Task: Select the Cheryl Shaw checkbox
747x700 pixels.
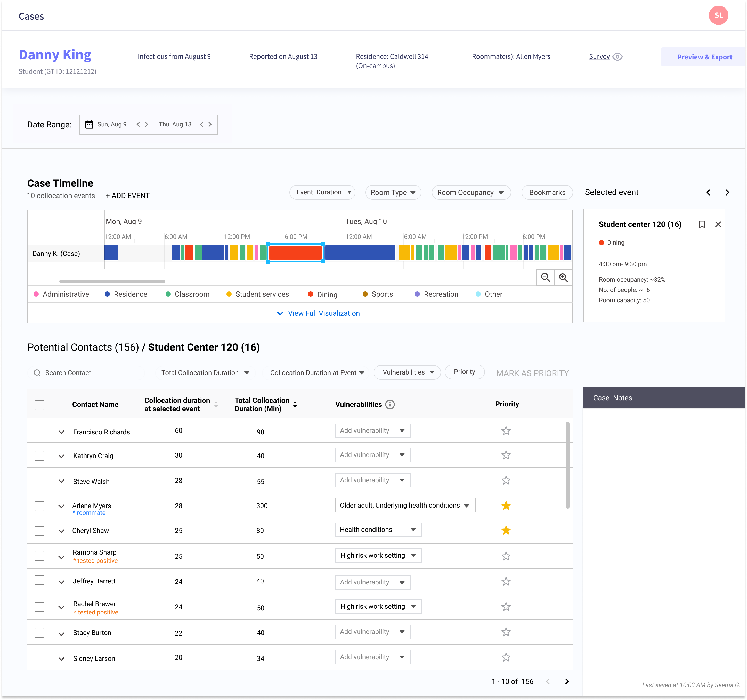Action: (x=39, y=531)
